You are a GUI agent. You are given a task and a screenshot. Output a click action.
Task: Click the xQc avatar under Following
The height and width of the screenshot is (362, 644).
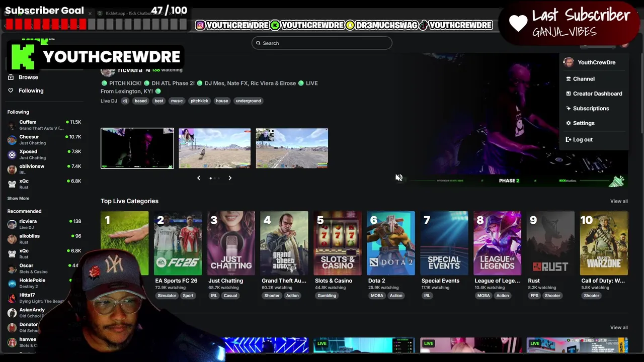[x=12, y=184]
